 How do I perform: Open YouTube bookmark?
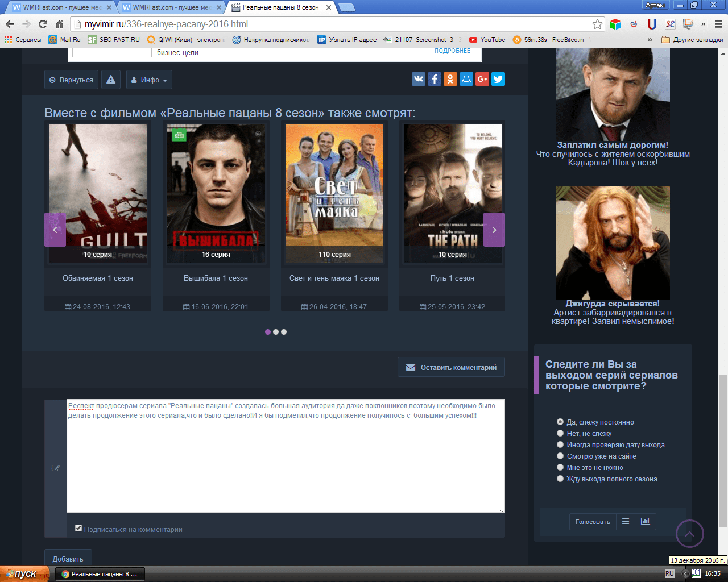[x=487, y=40]
